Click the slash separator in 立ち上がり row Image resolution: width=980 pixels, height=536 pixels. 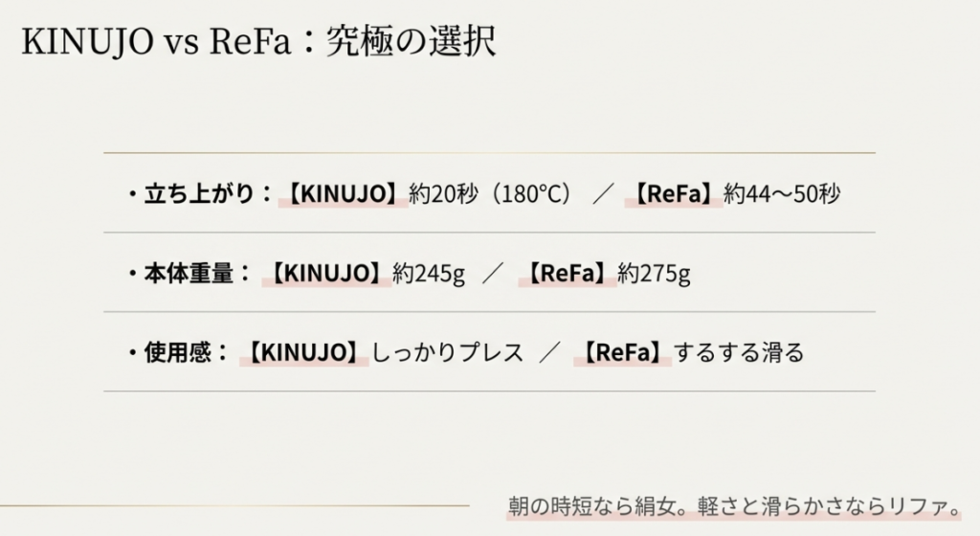point(602,194)
